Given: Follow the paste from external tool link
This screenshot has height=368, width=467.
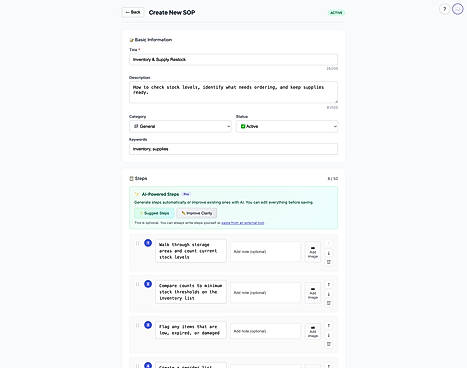Looking at the screenshot, I should click(x=243, y=223).
